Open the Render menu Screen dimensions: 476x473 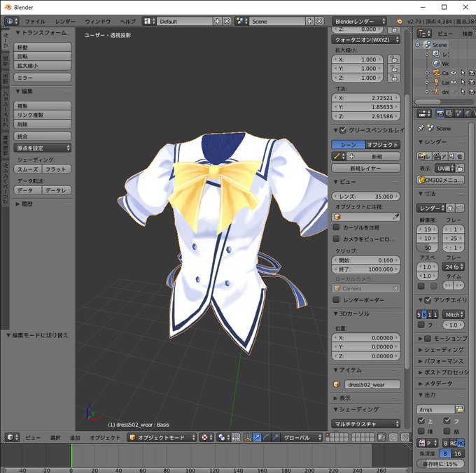click(65, 21)
